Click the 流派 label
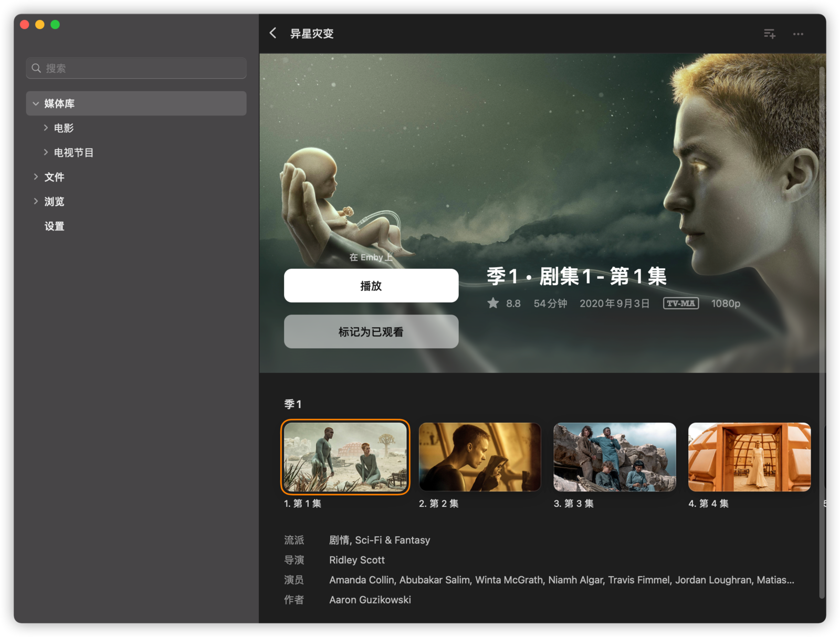The image size is (840, 637). tap(294, 540)
